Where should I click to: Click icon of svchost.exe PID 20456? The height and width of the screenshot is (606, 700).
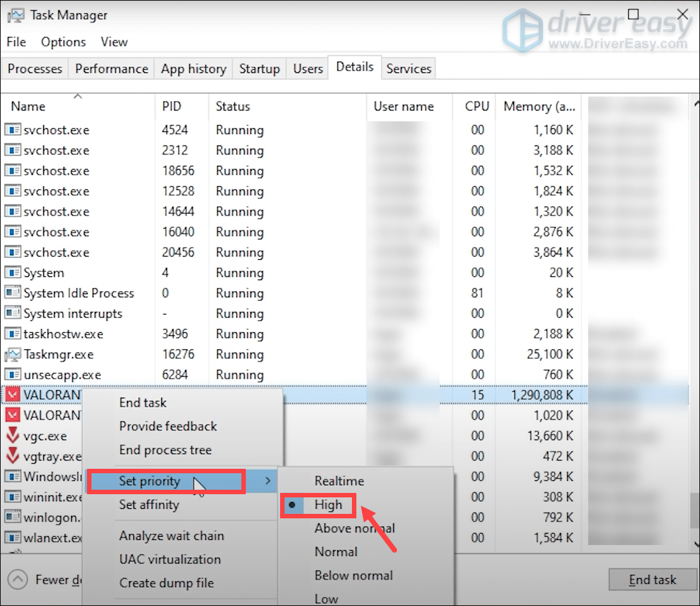point(13,252)
